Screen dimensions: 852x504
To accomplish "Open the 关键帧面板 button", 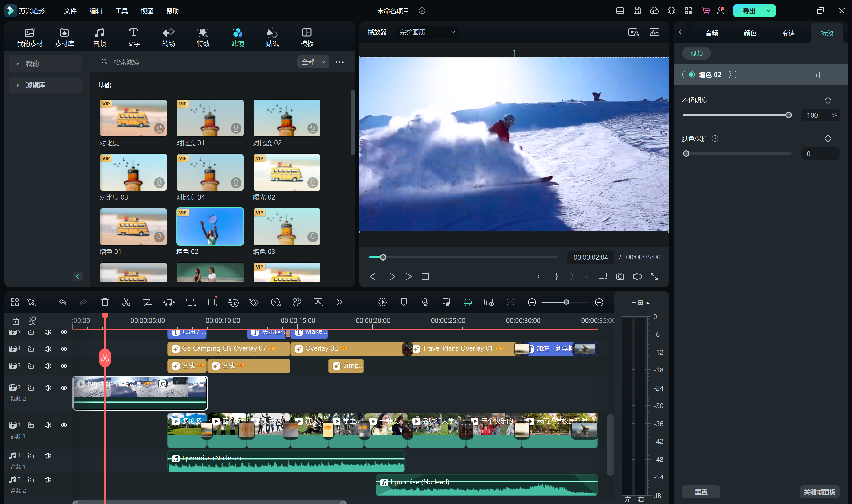I will tap(820, 491).
